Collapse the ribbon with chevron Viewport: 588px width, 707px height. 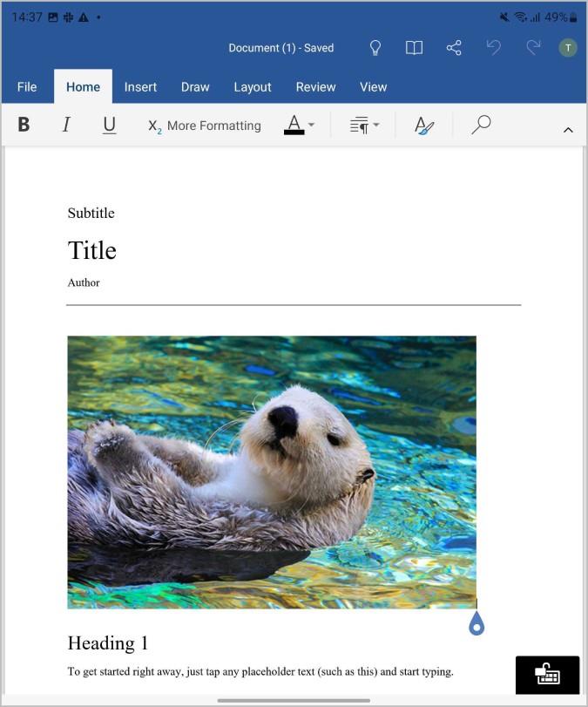[x=568, y=130]
